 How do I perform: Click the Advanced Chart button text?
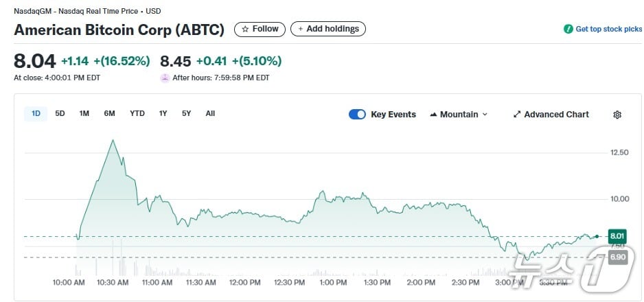pyautogui.click(x=556, y=115)
